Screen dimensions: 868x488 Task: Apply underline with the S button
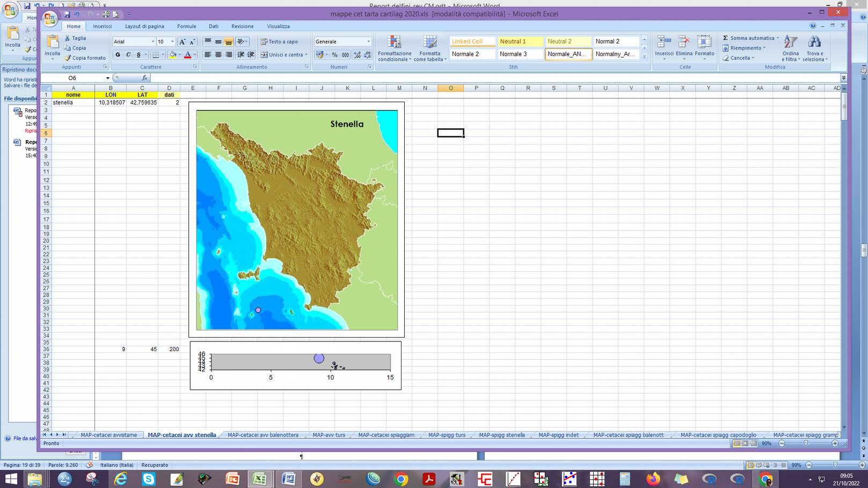tap(138, 55)
